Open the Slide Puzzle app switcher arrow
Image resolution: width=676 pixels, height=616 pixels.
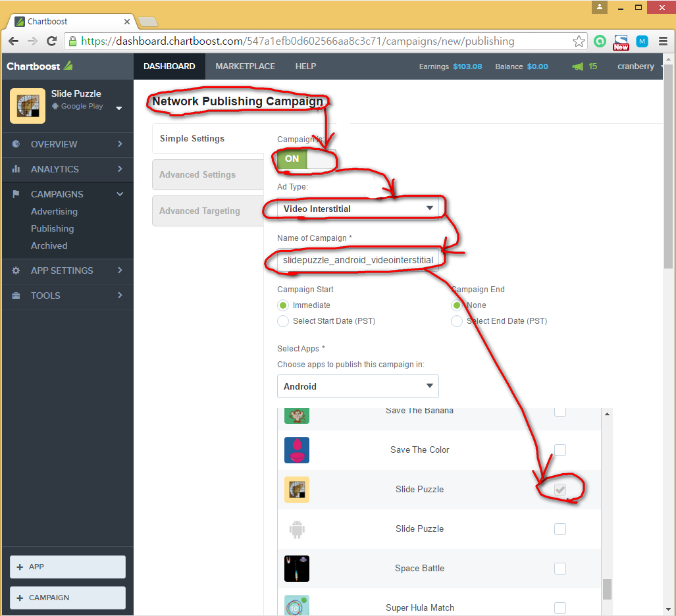(119, 108)
